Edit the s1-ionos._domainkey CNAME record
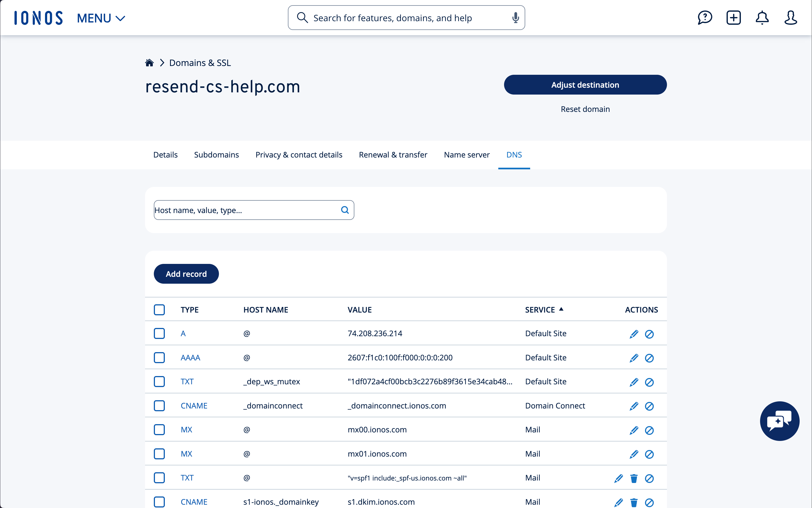Image resolution: width=812 pixels, height=508 pixels. coord(618,502)
